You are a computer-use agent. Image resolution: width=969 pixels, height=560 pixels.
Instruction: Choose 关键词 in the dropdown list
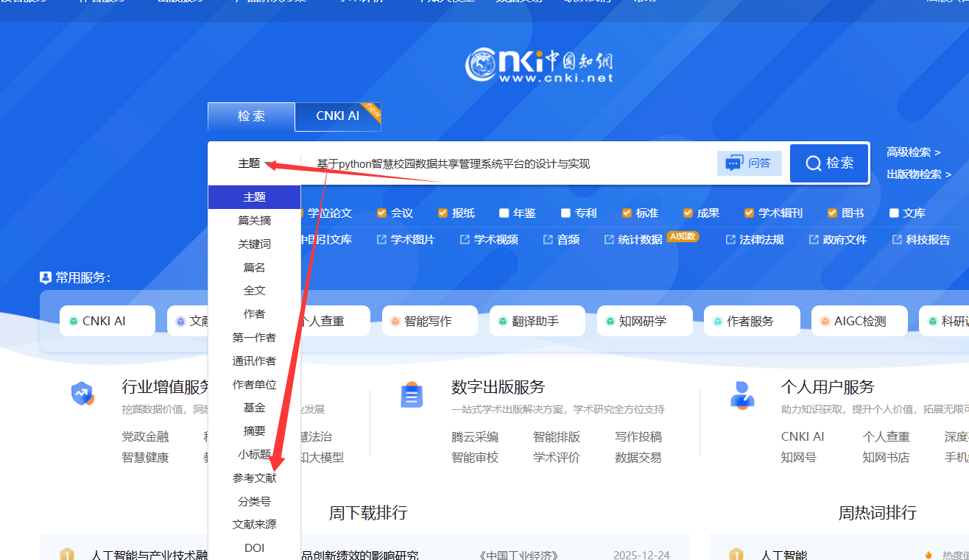[x=254, y=244]
